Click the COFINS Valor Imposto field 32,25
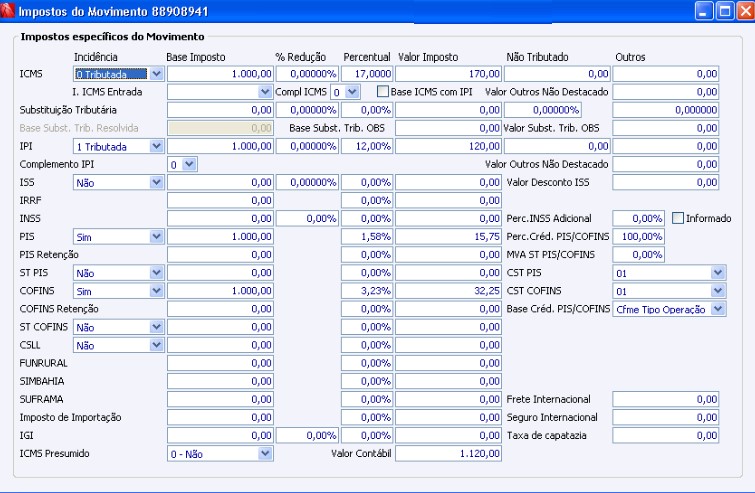Image resolution: width=755 pixels, height=493 pixels. point(448,291)
